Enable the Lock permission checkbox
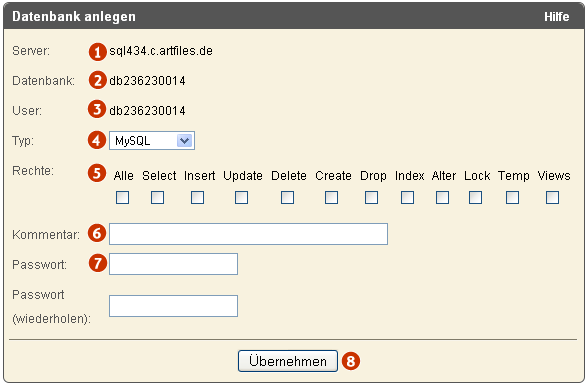Screen dimensions: 588x385 [476, 198]
